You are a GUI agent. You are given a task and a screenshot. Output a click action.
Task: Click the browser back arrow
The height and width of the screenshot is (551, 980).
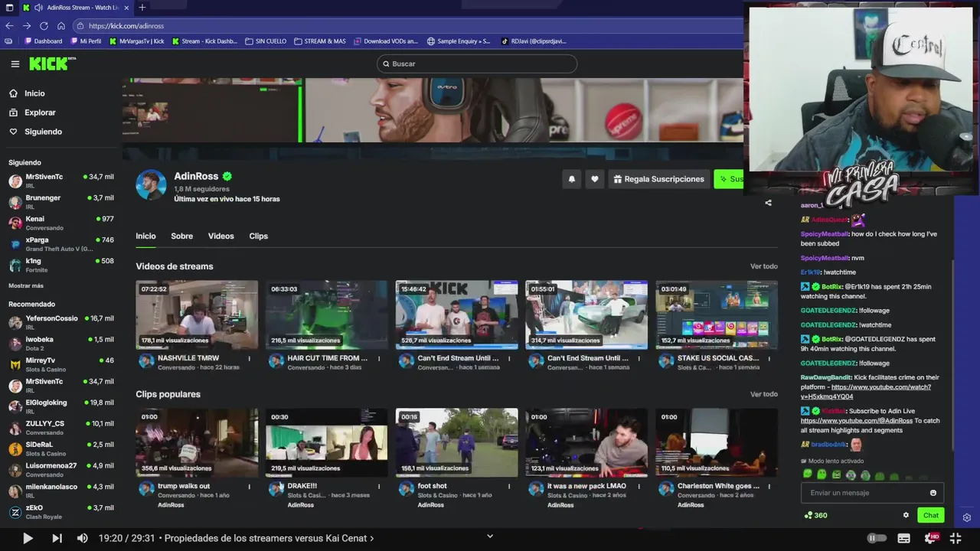point(9,25)
